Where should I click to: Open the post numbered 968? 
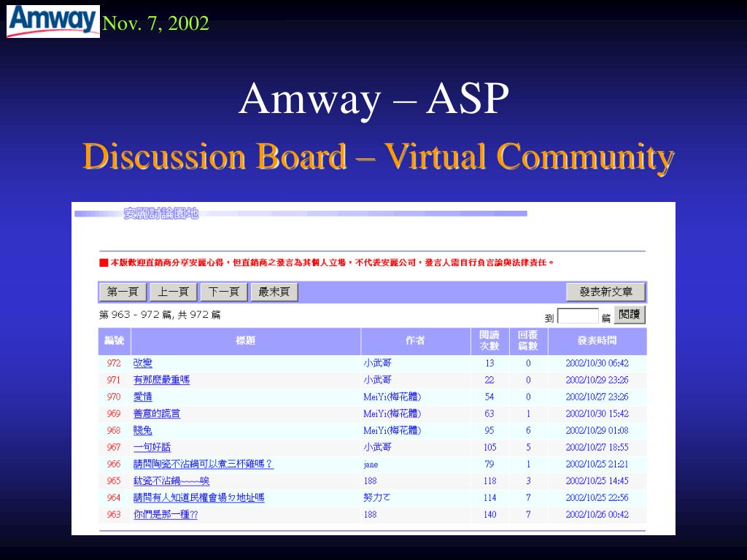142,430
